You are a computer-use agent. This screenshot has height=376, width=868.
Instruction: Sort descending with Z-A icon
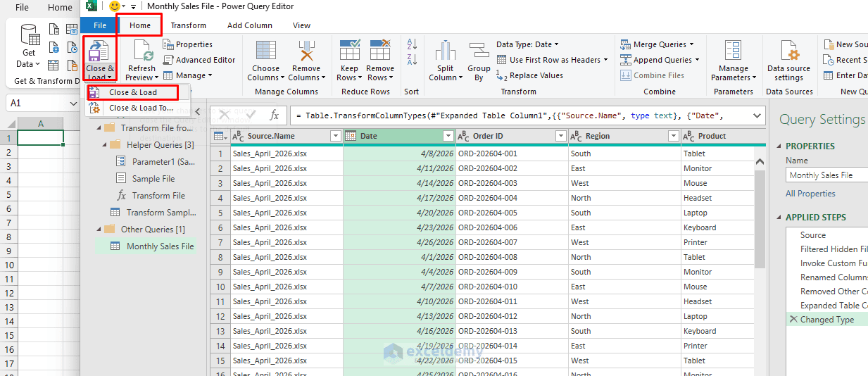[413, 60]
